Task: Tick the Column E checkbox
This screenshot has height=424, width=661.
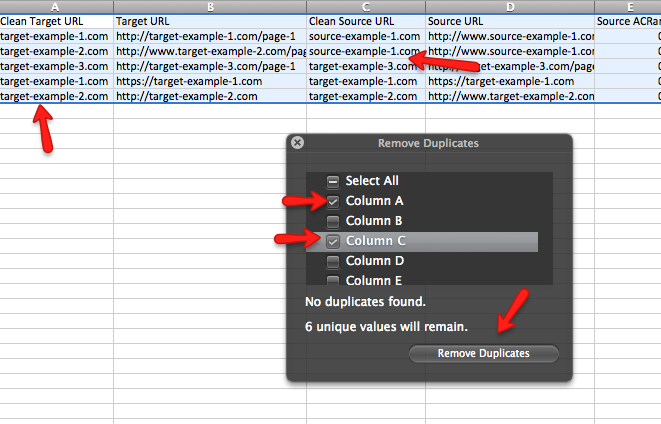Action: coord(333,280)
